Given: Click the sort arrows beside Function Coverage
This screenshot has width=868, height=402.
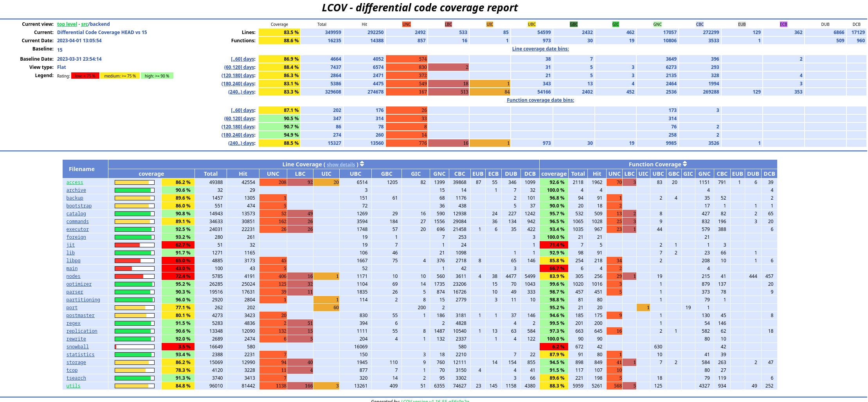Looking at the screenshot, I should (x=685, y=164).
